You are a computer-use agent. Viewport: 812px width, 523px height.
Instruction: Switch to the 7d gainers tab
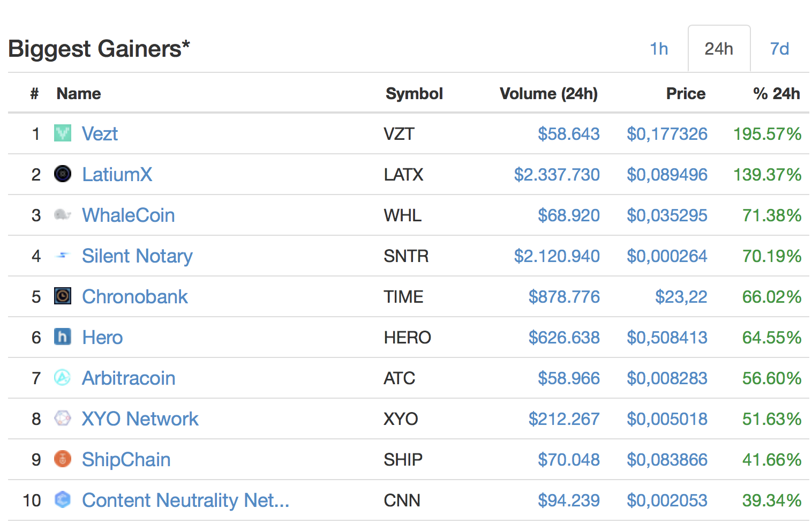tap(779, 49)
